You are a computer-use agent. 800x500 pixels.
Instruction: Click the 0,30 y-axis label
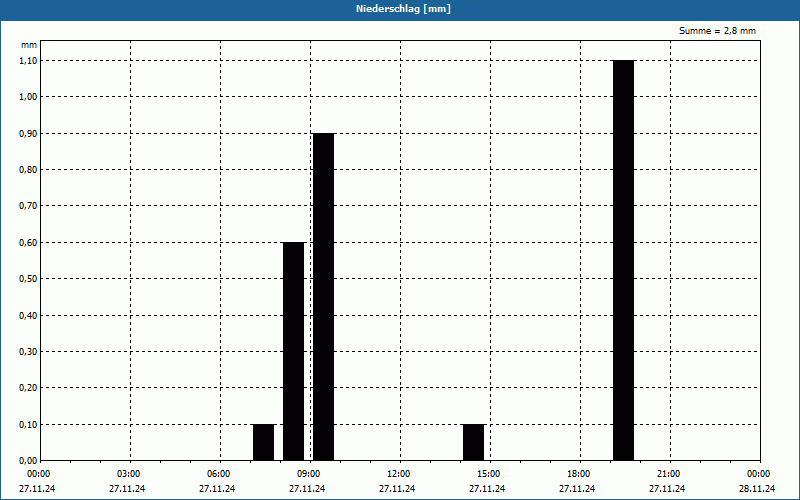28,352
